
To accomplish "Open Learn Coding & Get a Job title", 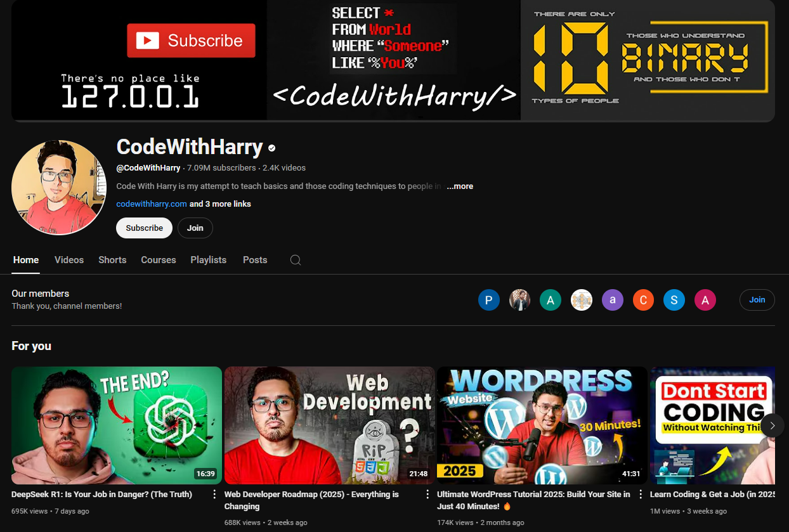I will [x=713, y=495].
